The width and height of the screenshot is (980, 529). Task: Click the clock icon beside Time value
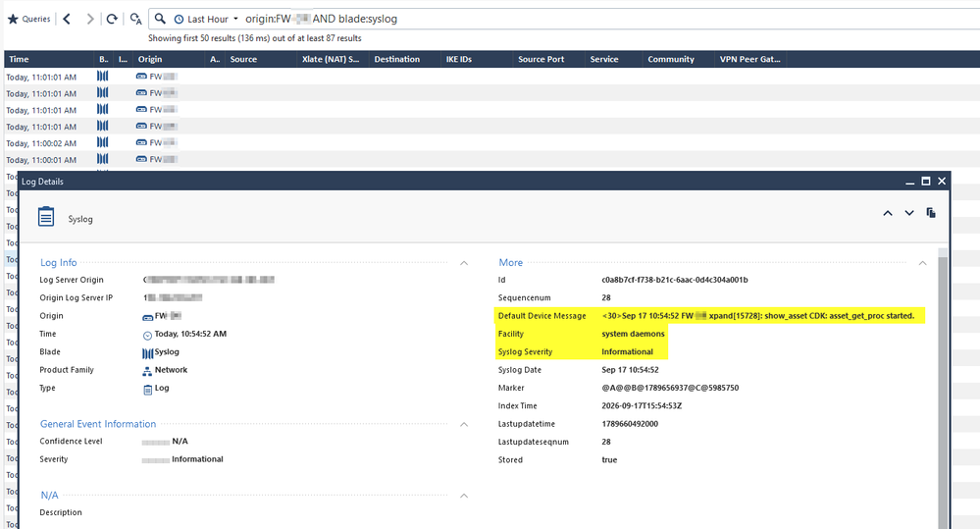click(147, 335)
